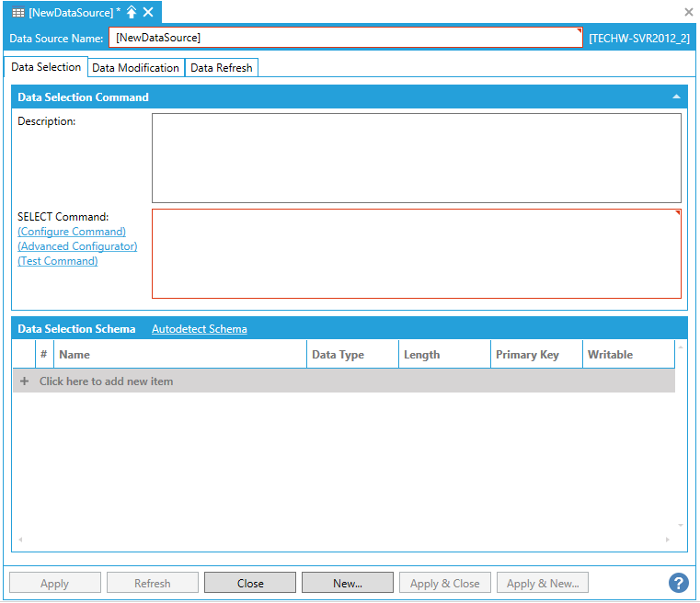
Task: Run the Test Command link
Action: [x=57, y=261]
